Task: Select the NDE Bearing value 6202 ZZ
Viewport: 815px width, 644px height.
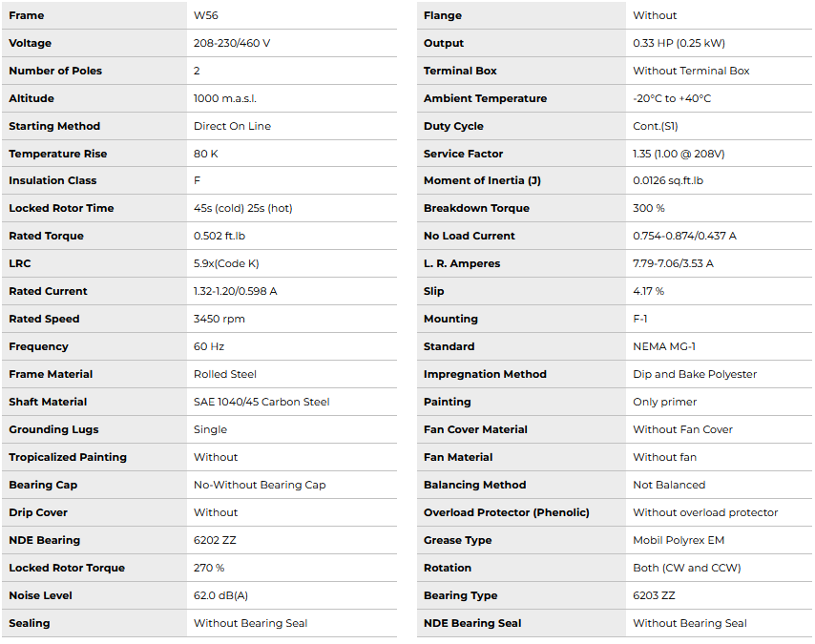Action: [216, 540]
